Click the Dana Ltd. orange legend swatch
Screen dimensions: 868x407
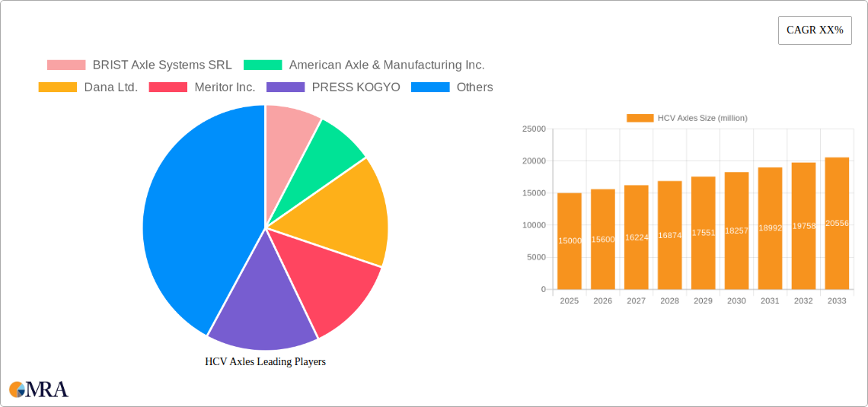(58, 87)
